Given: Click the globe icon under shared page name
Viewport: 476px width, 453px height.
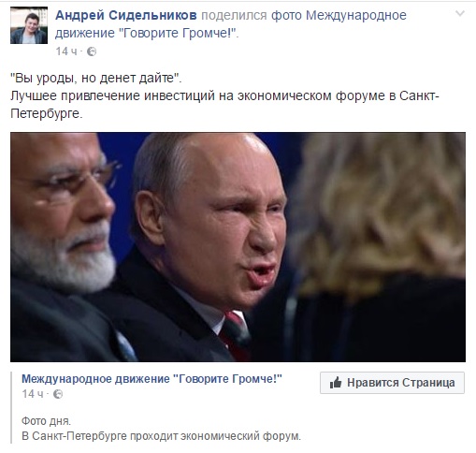Looking at the screenshot, I should (x=58, y=394).
